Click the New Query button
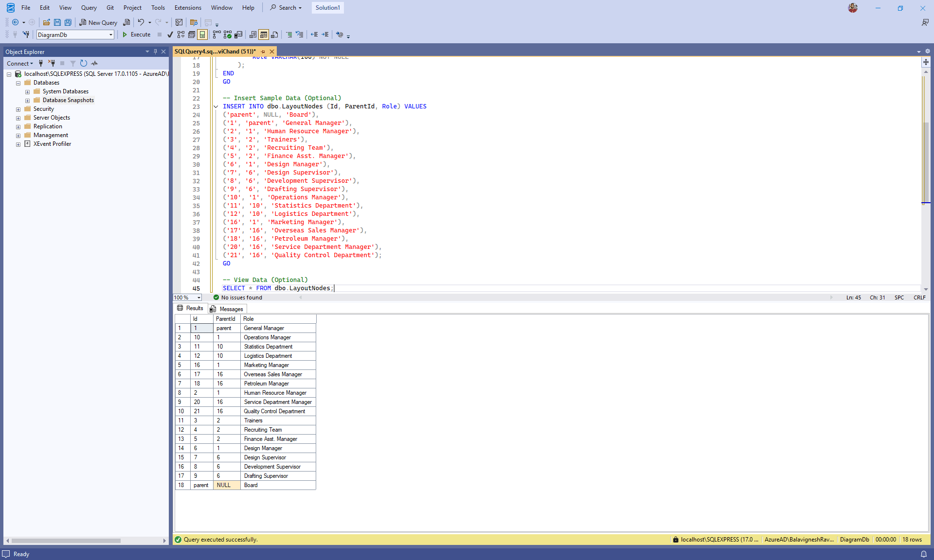 point(98,22)
